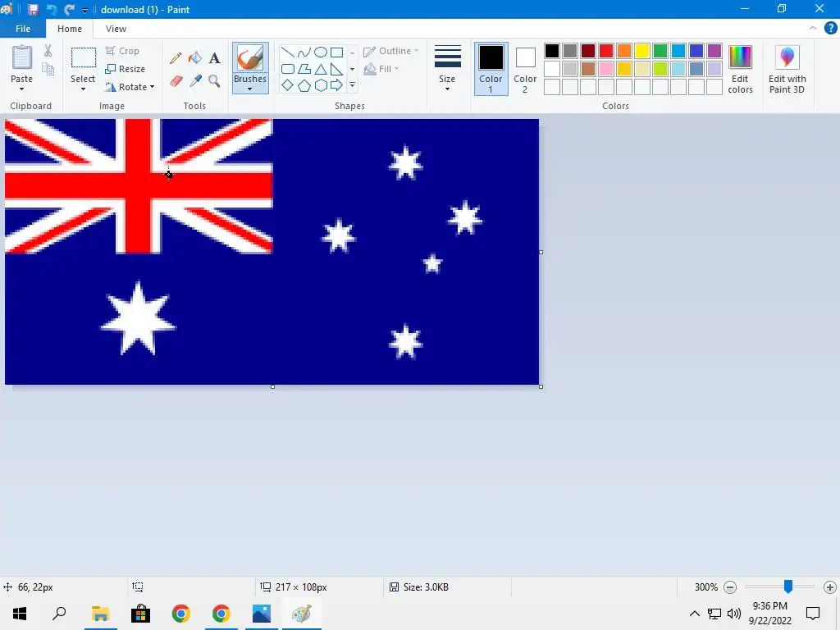Click Edit colors button
Image resolution: width=840 pixels, height=630 pixels.
tap(741, 70)
